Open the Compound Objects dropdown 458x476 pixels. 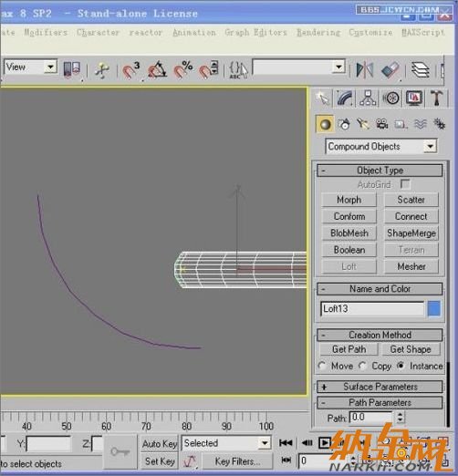[x=381, y=147]
